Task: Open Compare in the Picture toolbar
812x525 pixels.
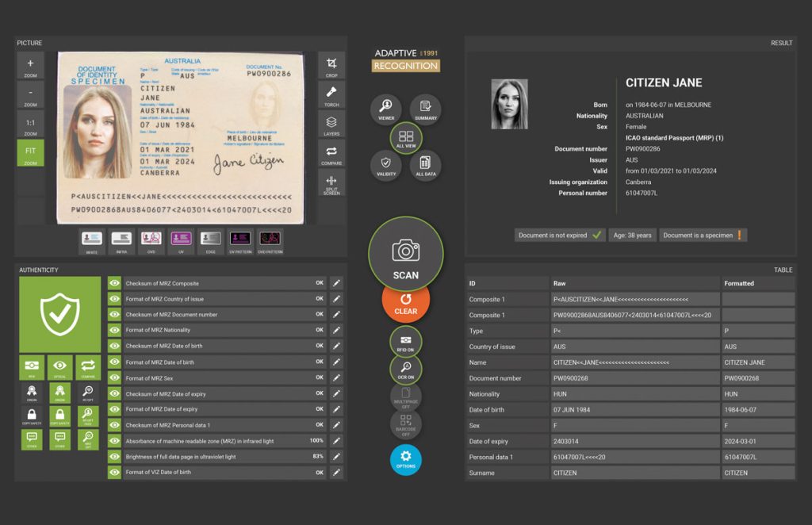Action: coord(331,153)
